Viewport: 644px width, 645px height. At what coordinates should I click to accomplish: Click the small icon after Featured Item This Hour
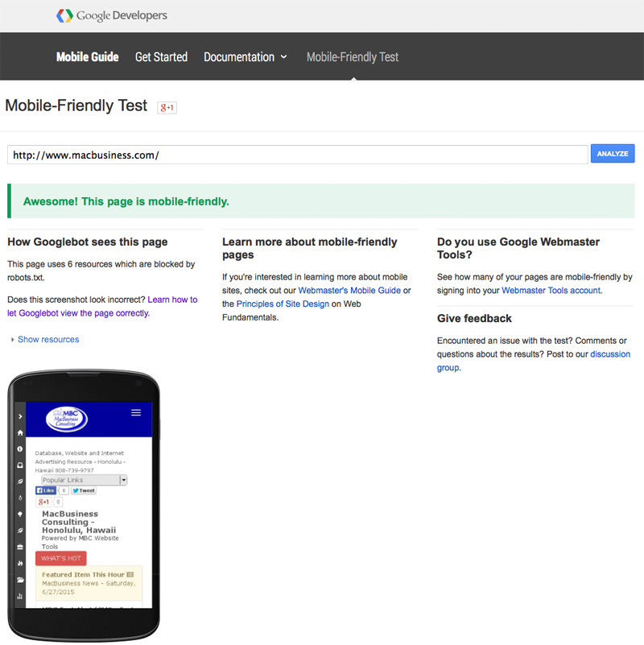coord(130,575)
